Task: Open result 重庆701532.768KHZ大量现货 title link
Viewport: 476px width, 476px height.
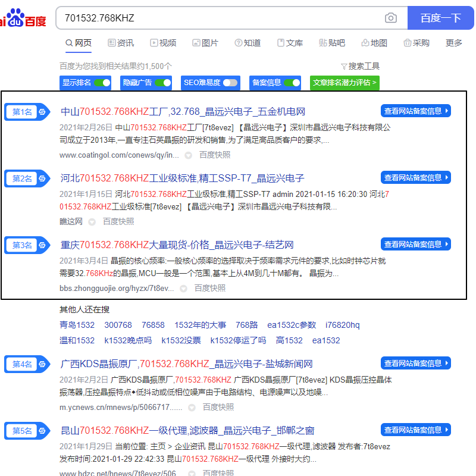Action: click(x=177, y=245)
